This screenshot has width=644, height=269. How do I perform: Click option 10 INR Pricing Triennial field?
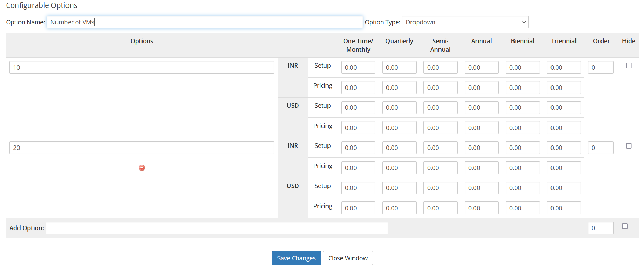point(563,87)
